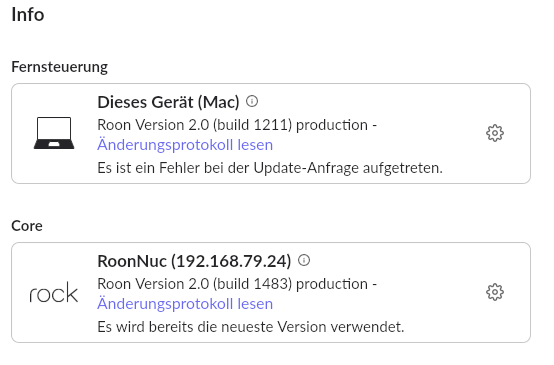Select the Dieses Gerät (Mac) title
The image size is (554, 365).
169,102
